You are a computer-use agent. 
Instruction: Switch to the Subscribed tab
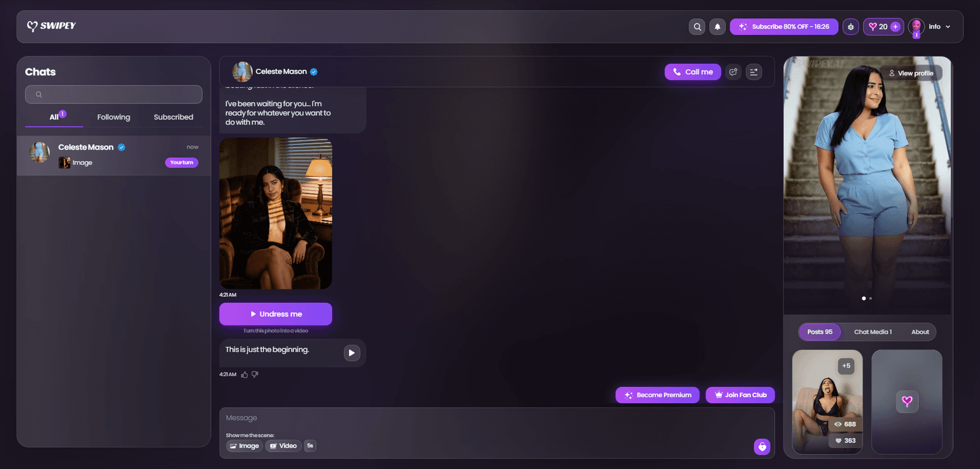coord(173,117)
